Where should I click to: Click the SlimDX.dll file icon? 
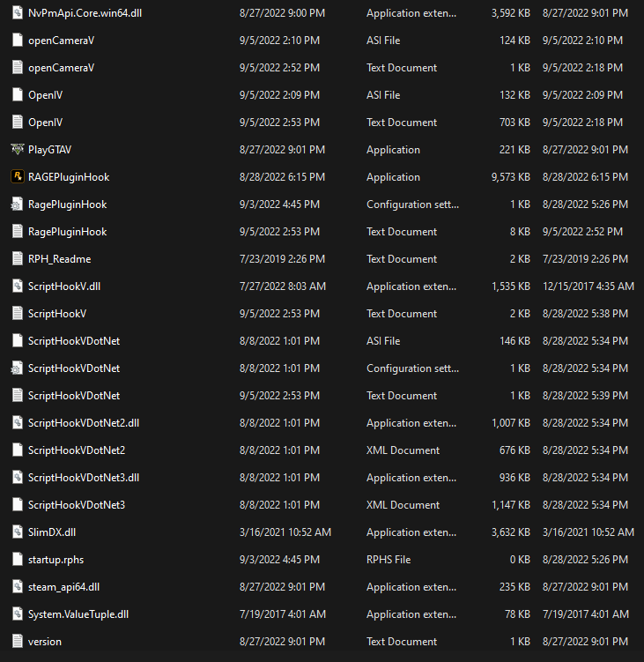tap(18, 532)
